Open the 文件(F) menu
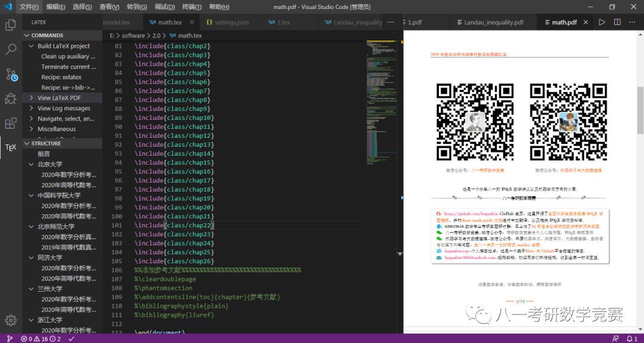 coord(29,7)
